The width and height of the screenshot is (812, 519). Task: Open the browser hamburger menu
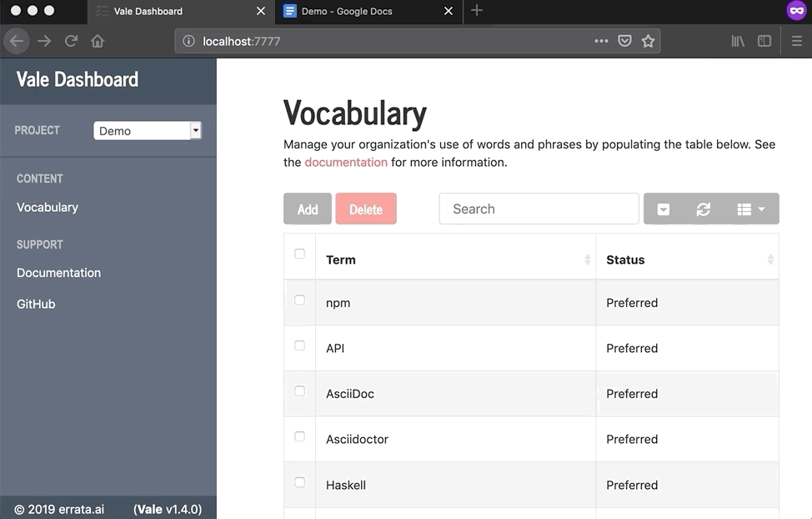tap(796, 41)
